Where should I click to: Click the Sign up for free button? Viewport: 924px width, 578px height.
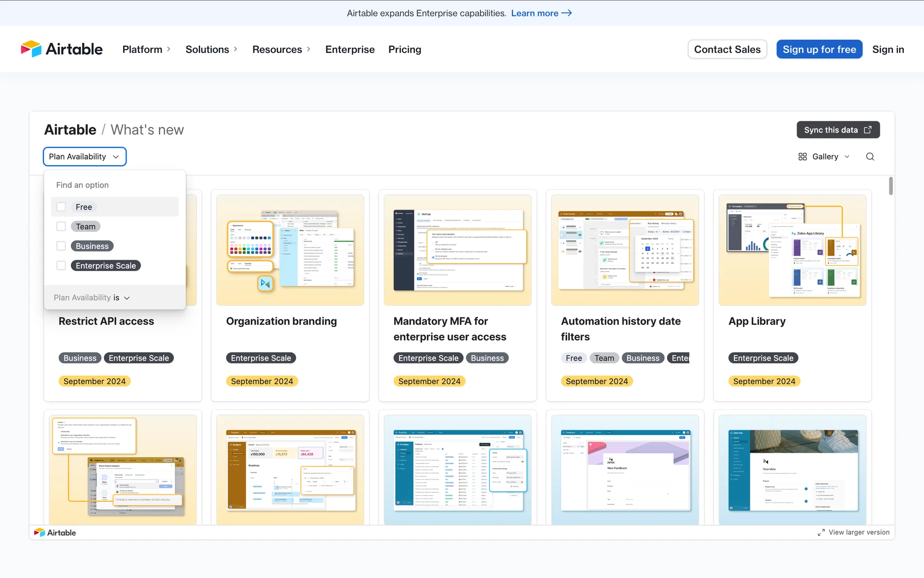819,49
